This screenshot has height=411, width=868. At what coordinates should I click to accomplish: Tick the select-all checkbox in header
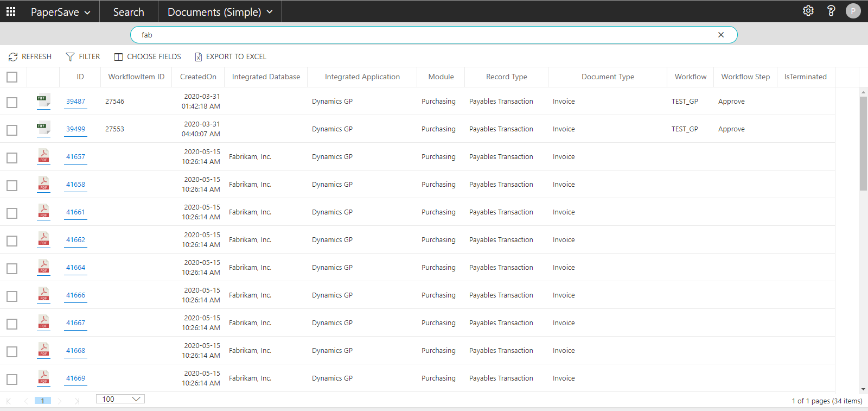(12, 77)
